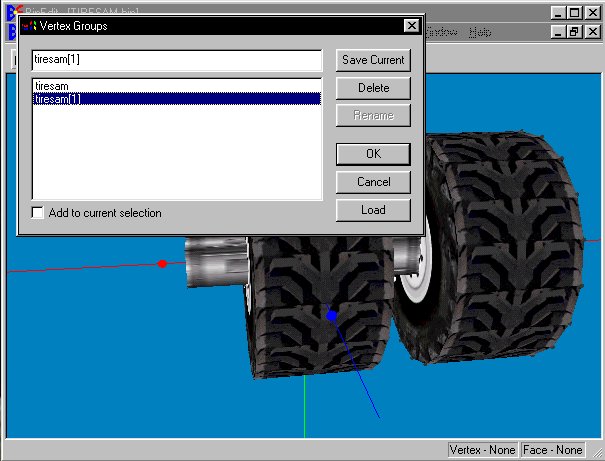This screenshot has height=461, width=605.
Task: Click Cancel to dismiss the dialog
Action: (x=373, y=182)
